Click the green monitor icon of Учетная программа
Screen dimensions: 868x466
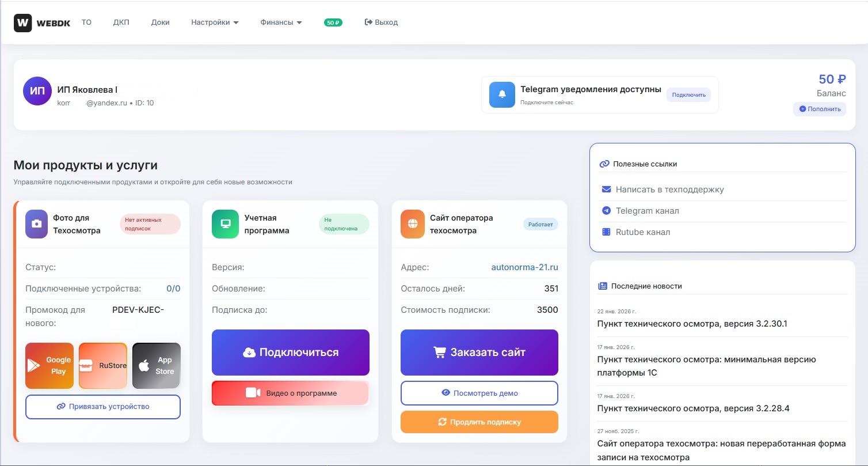(x=226, y=224)
